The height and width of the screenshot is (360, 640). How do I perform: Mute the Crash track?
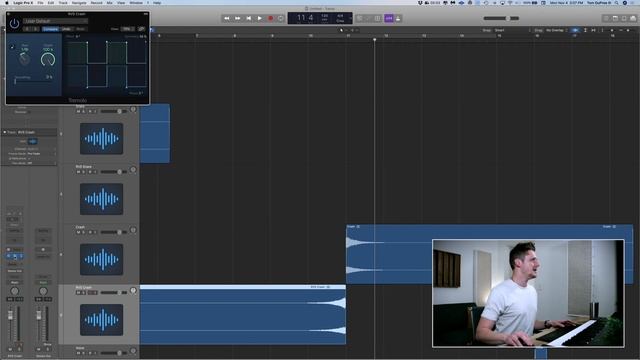[78, 232]
